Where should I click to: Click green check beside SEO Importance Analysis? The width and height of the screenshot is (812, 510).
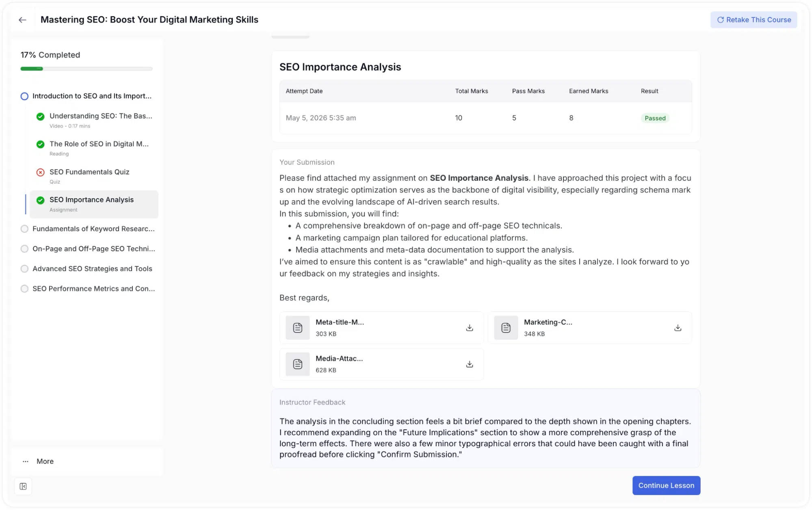(x=40, y=200)
